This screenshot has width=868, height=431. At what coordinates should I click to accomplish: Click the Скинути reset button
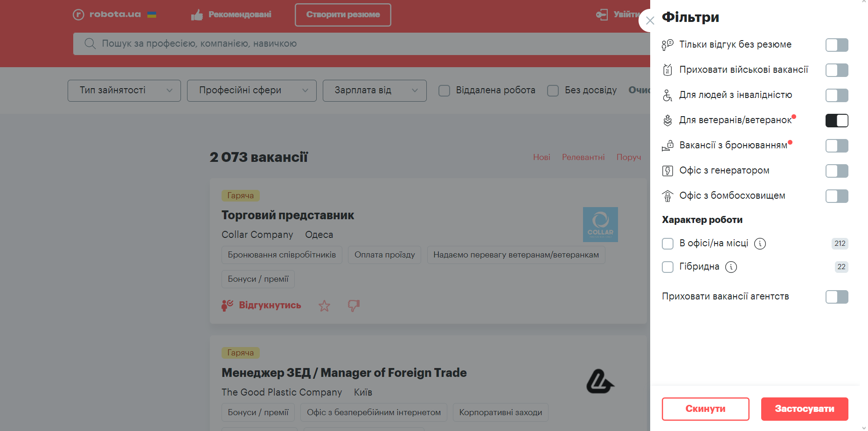click(x=705, y=409)
